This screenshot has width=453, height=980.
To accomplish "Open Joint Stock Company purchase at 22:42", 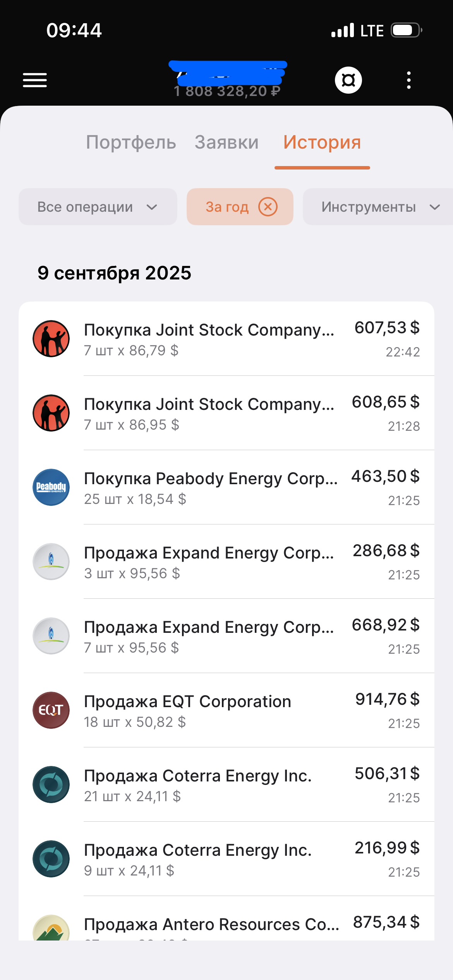I will point(232,339).
